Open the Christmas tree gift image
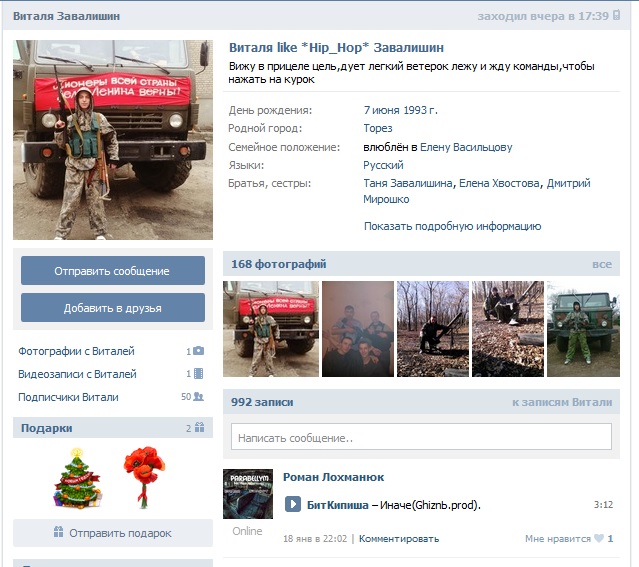The image size is (639, 567). coord(77,476)
